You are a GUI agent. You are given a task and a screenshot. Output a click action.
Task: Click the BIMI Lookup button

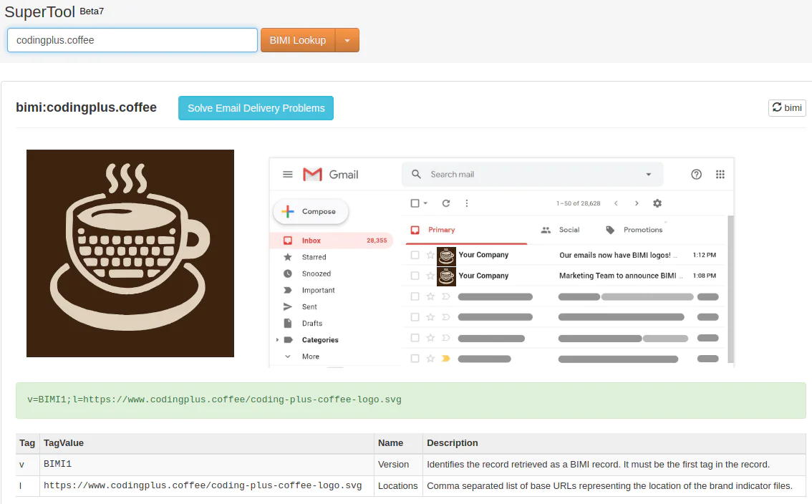click(298, 40)
